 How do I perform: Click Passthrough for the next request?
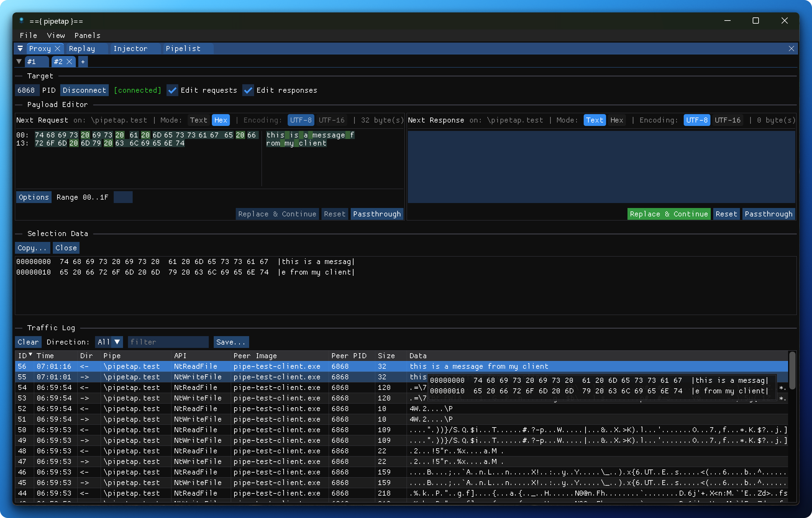377,214
